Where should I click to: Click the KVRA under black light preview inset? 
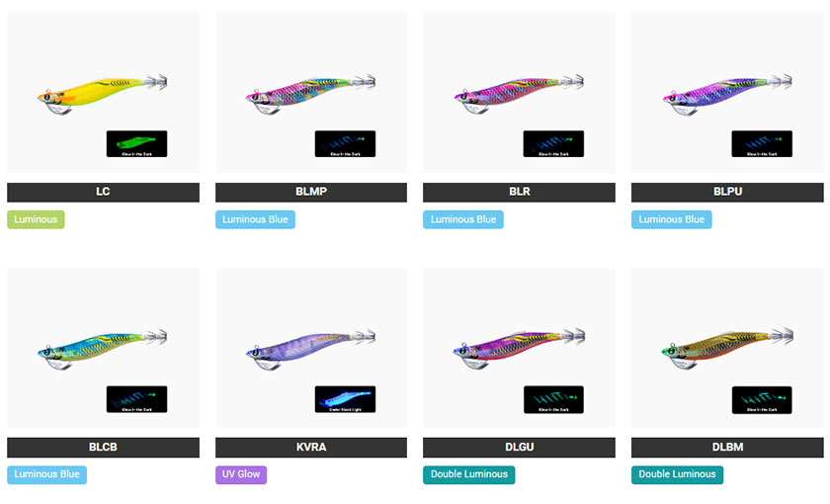pyautogui.click(x=345, y=399)
